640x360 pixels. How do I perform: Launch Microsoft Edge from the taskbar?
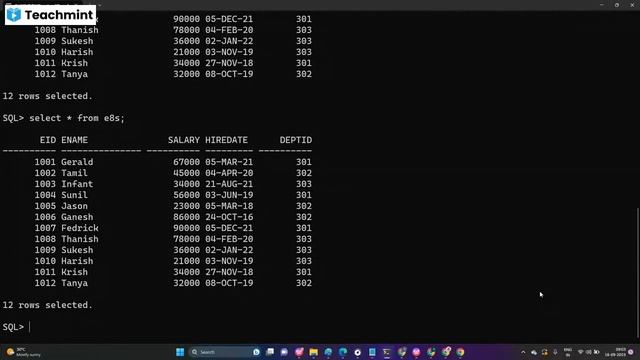point(343,352)
